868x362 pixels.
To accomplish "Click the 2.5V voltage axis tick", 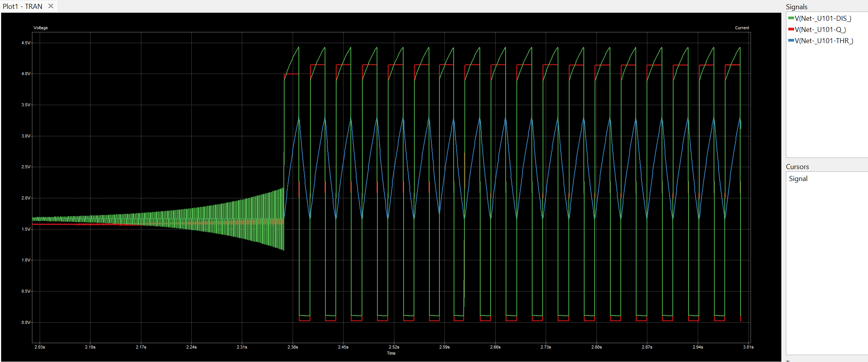I will point(26,167).
